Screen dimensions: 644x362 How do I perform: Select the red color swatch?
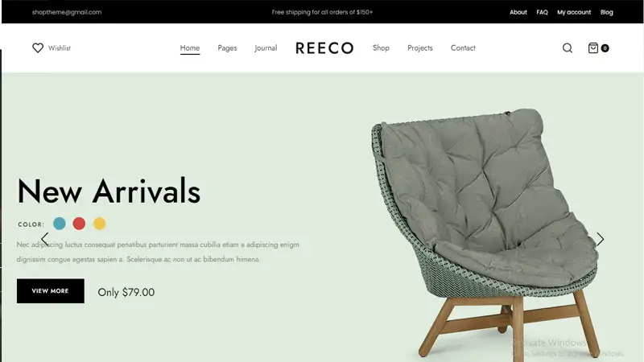pyautogui.click(x=79, y=224)
